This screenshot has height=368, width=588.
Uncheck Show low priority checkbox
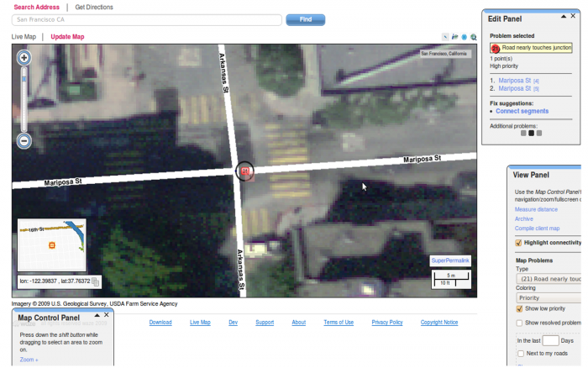pyautogui.click(x=518, y=309)
